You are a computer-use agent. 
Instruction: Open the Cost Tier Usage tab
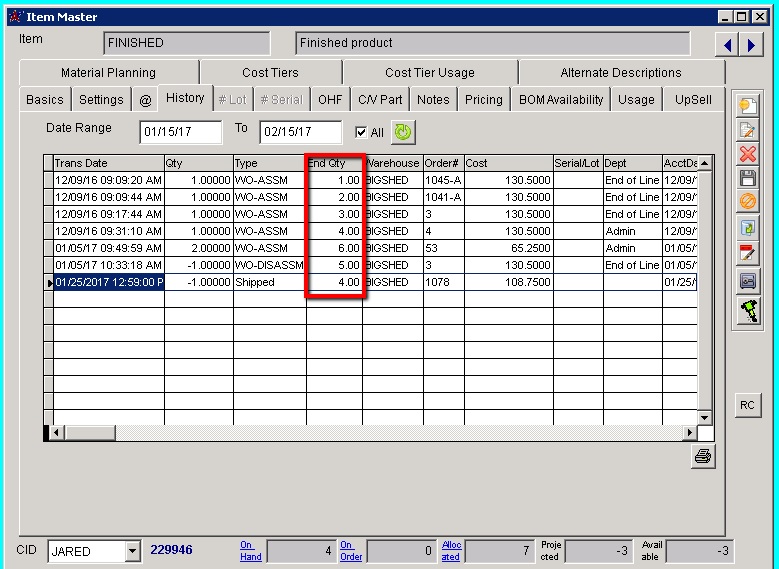430,73
